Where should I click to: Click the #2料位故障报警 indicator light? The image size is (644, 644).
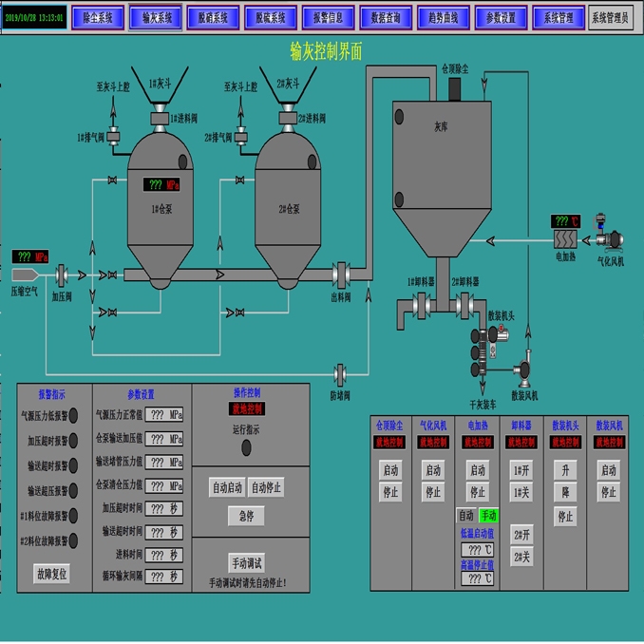[x=73, y=540]
